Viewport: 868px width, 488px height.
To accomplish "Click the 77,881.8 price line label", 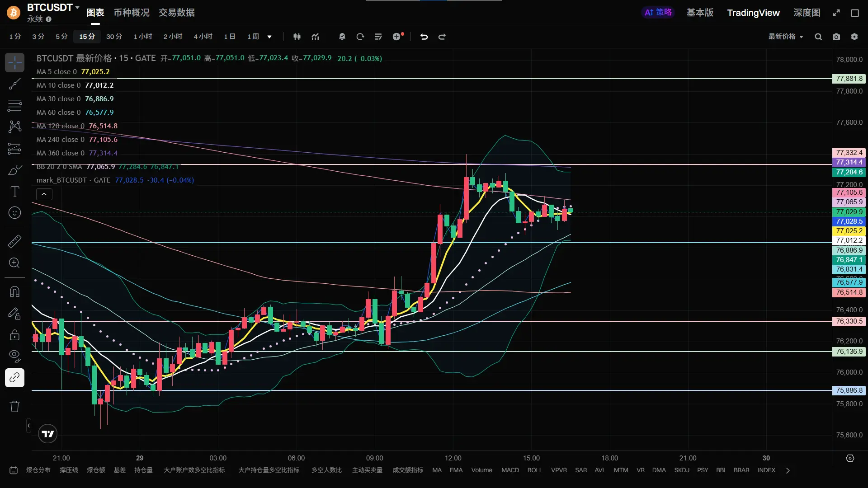I will click(x=849, y=79).
